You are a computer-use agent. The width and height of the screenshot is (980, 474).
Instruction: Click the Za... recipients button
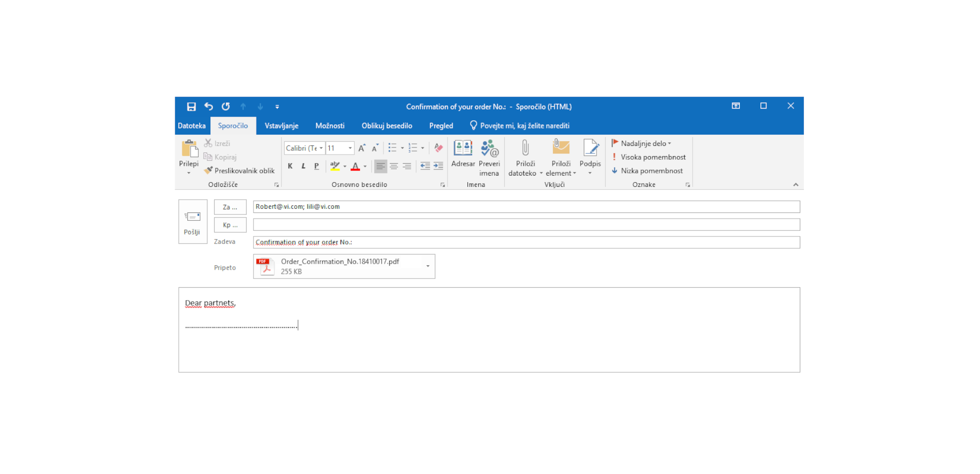click(230, 207)
